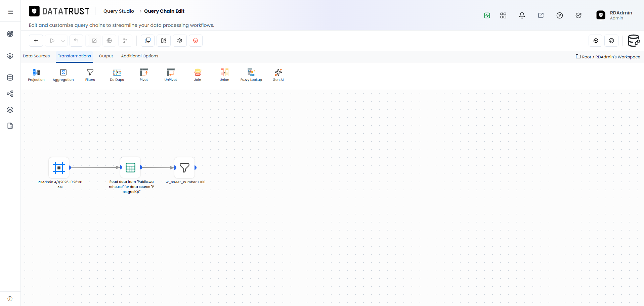Open the layers stack icon in sidebar
The image size is (644, 306).
tap(10, 110)
